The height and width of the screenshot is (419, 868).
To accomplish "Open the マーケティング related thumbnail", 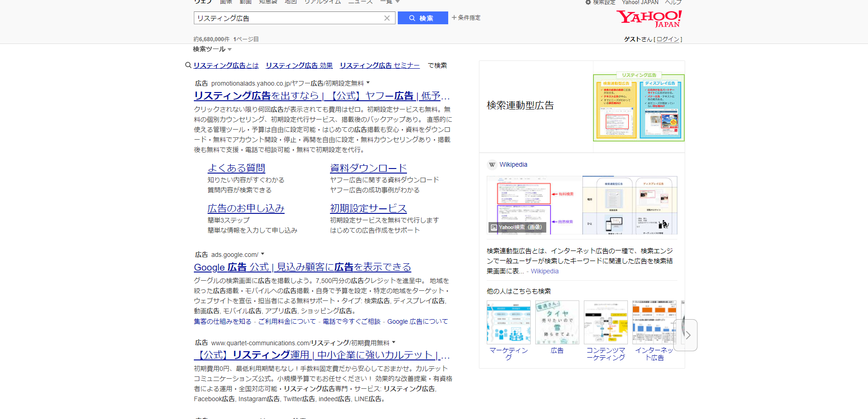I will pyautogui.click(x=509, y=322).
